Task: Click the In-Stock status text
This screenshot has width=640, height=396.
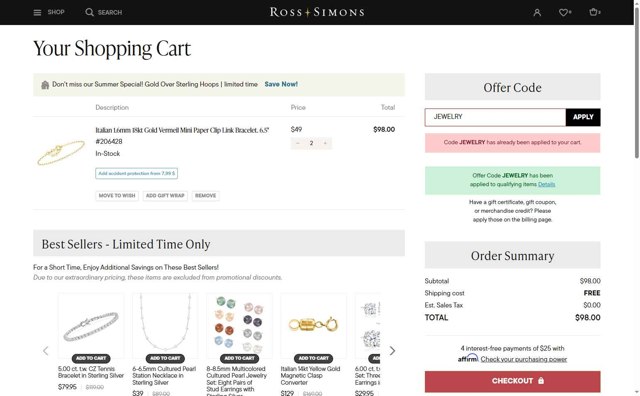Action: [x=108, y=154]
